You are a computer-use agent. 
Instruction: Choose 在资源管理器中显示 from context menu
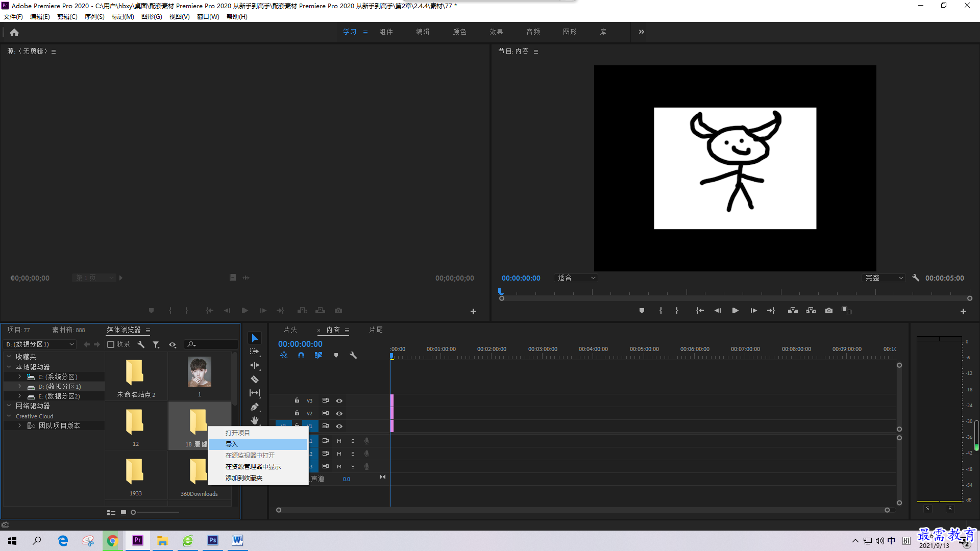[x=258, y=467]
